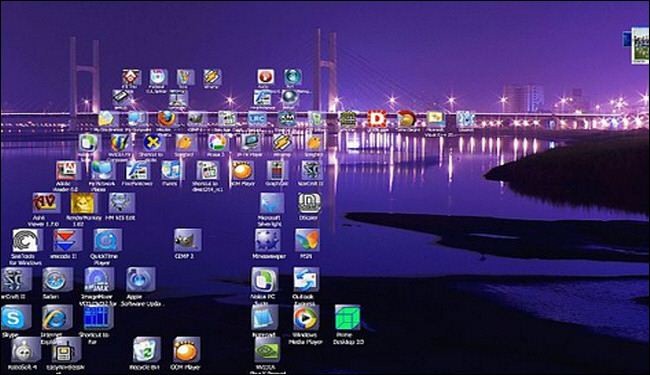Select the blue notepad icon below Nokia PC Suite

264,318
